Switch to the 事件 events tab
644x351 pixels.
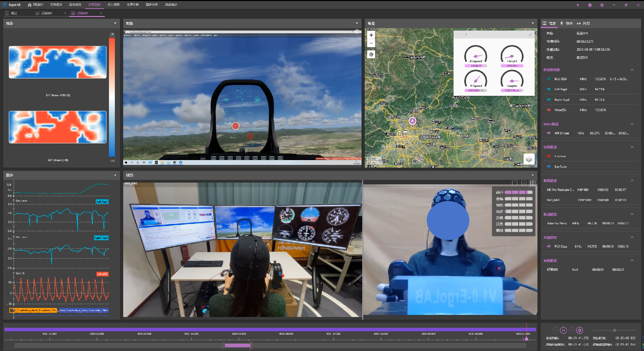pyautogui.click(x=567, y=23)
